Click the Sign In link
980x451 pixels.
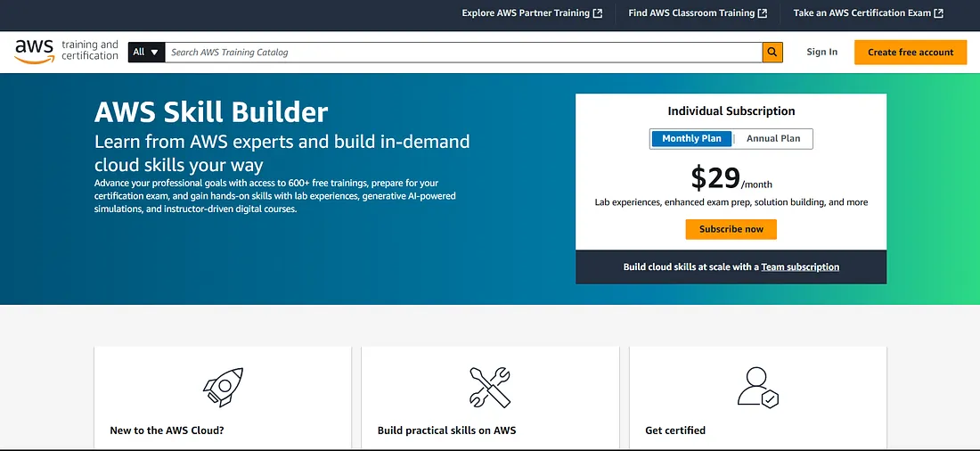[822, 52]
